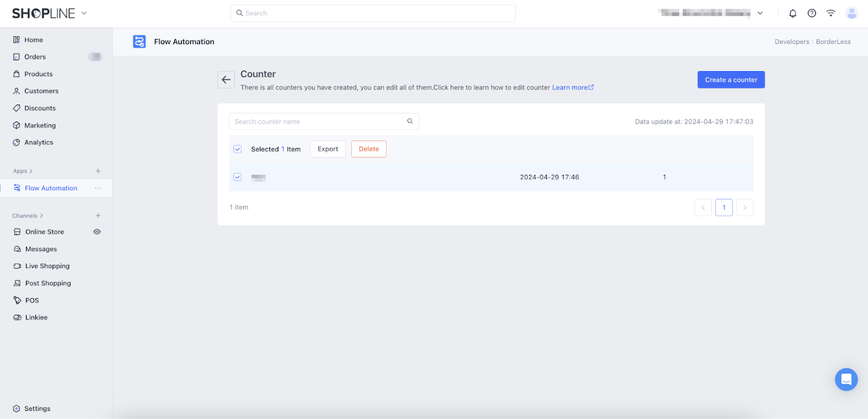This screenshot has height=419, width=868.
Task: Expand the Apps section chevron
Action: (31, 171)
